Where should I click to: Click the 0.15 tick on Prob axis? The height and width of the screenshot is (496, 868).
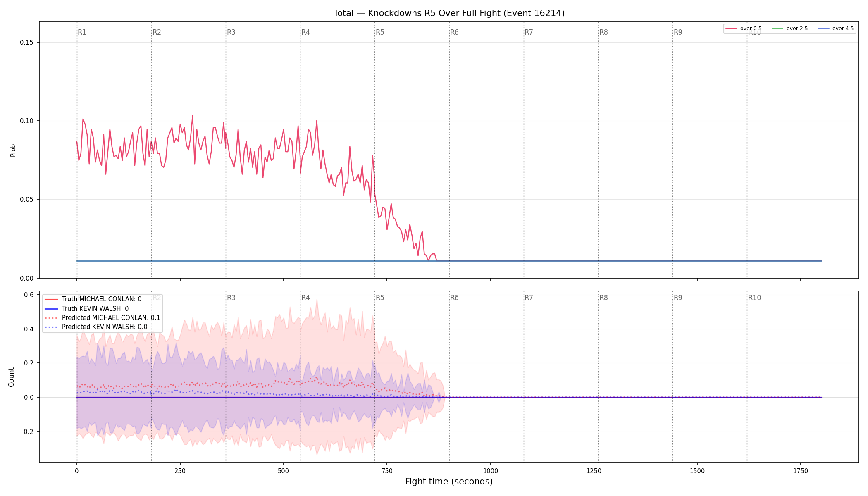27,43
